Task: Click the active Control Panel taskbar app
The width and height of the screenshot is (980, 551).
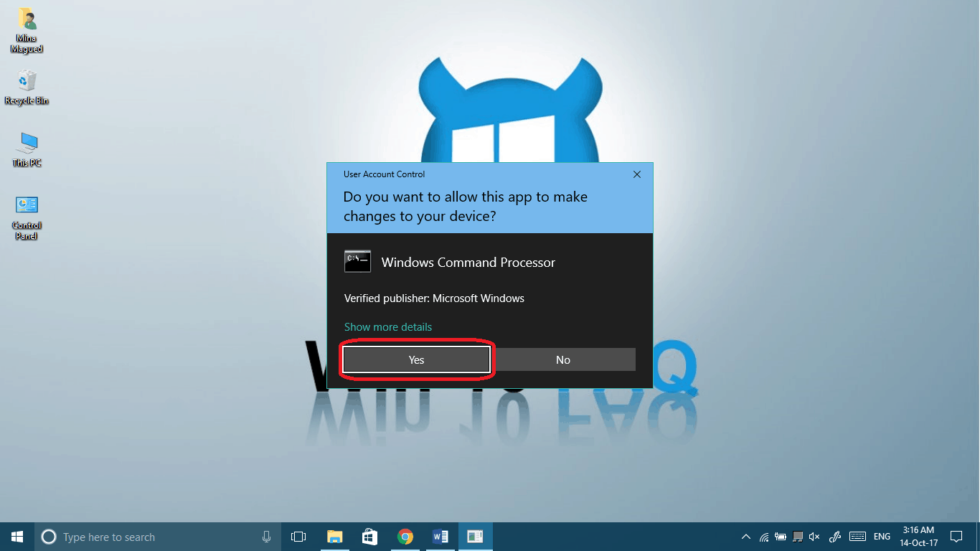Action: tap(475, 537)
